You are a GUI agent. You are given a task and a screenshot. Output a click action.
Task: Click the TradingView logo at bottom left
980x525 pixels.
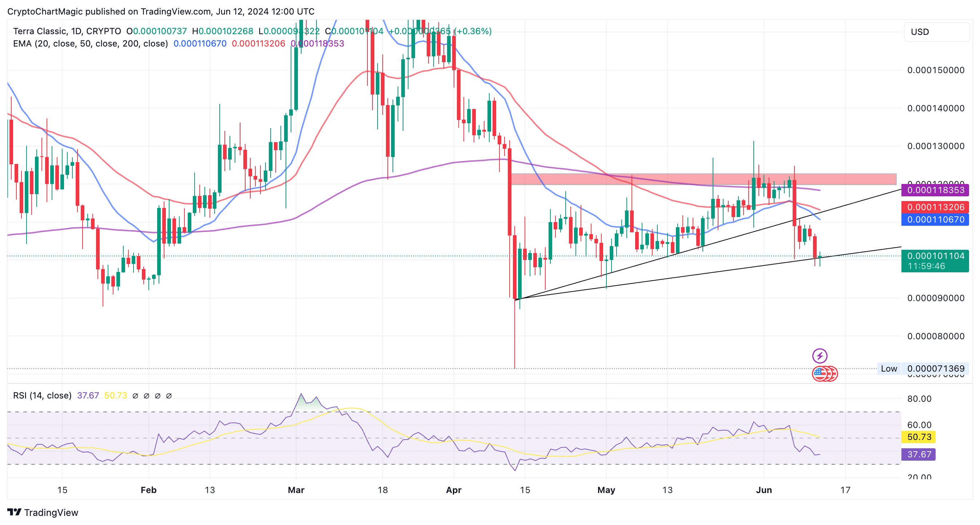pos(43,512)
